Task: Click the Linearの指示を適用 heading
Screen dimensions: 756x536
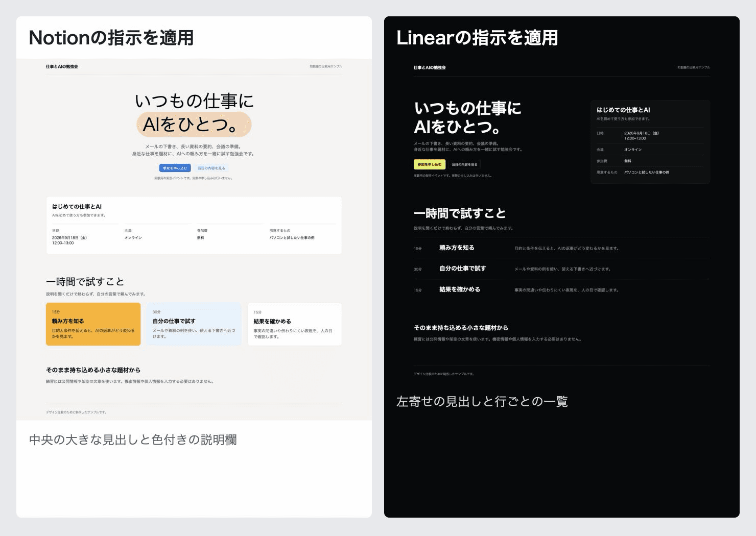Action: 477,38
